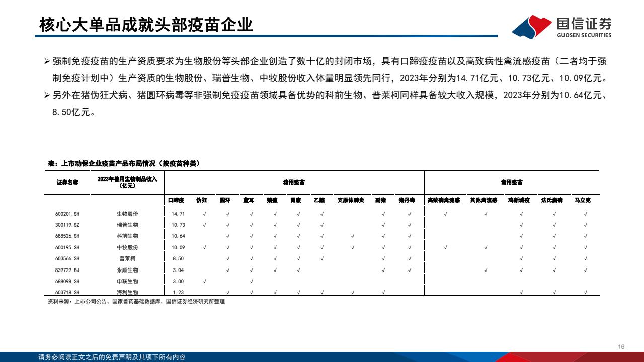Click the Guosen Securities logo
This screenshot has height=362, width=644.
(x=561, y=27)
